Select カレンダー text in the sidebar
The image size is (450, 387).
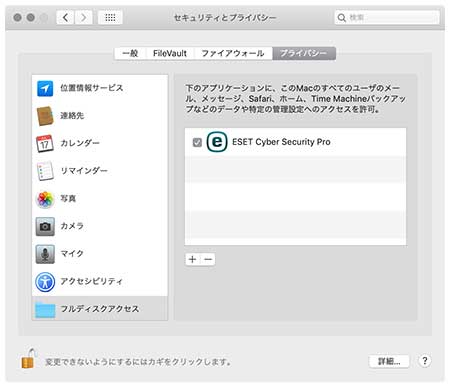pyautogui.click(x=80, y=143)
